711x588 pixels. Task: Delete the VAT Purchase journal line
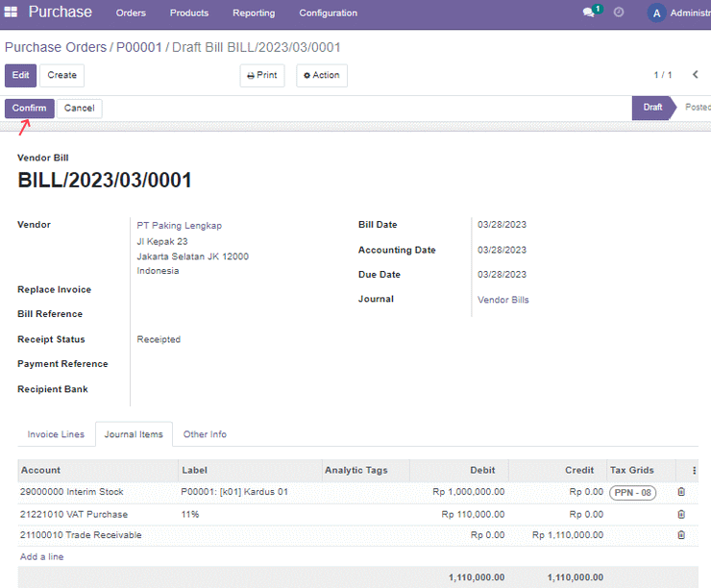coord(681,514)
